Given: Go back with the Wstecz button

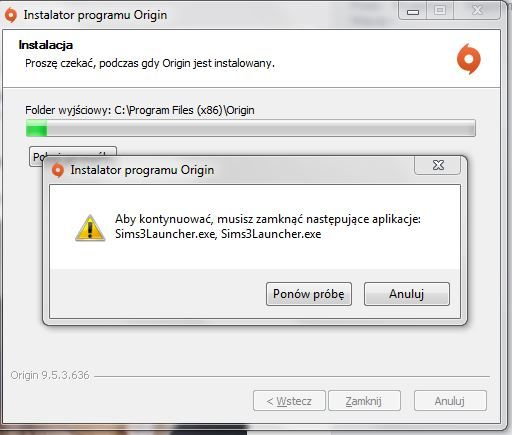Looking at the screenshot, I should point(289,401).
